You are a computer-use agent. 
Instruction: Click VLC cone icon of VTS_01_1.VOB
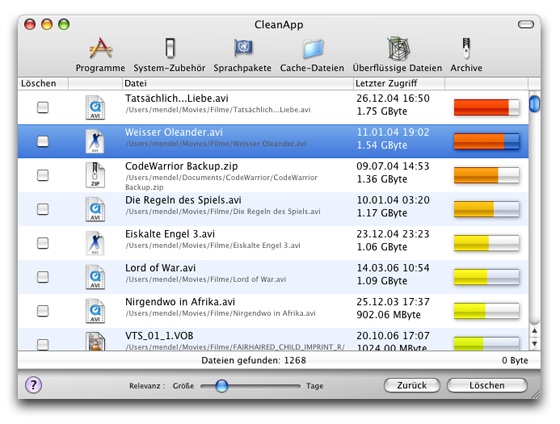pyautogui.click(x=95, y=341)
